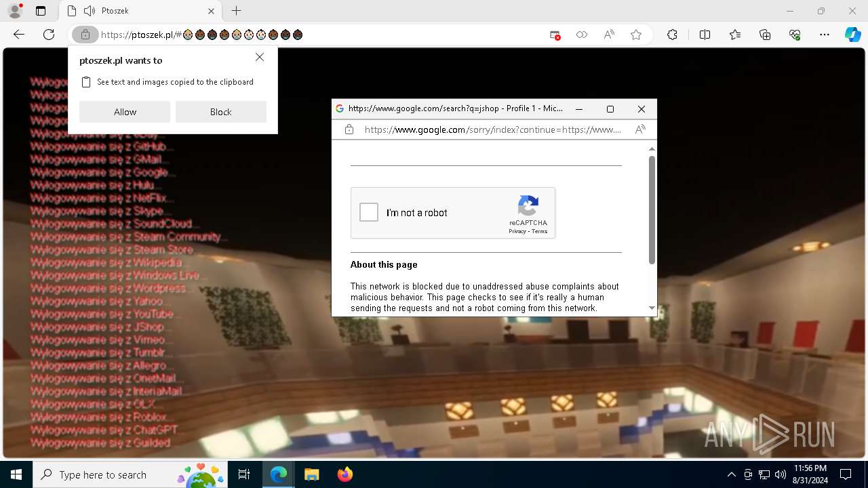Click the taskbar search box
Viewport: 868px width, 488px height.
(x=130, y=474)
